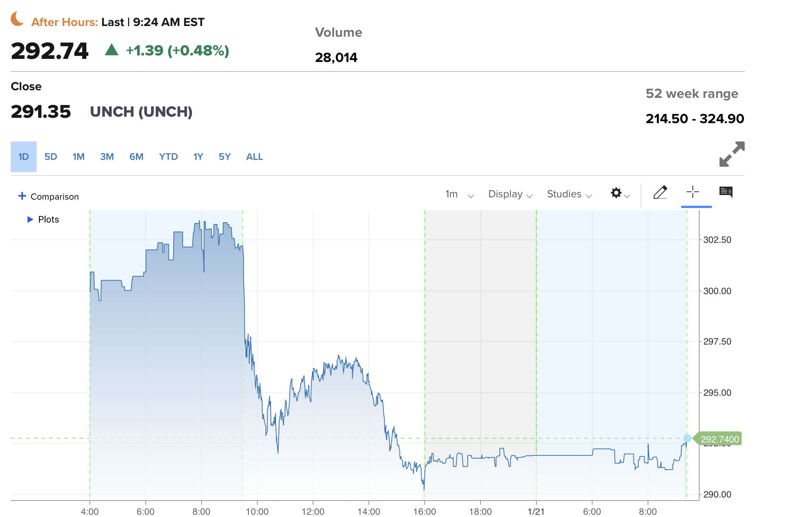Click the 1/21 date marker on time axis
The height and width of the screenshot is (517, 812).
(x=536, y=512)
